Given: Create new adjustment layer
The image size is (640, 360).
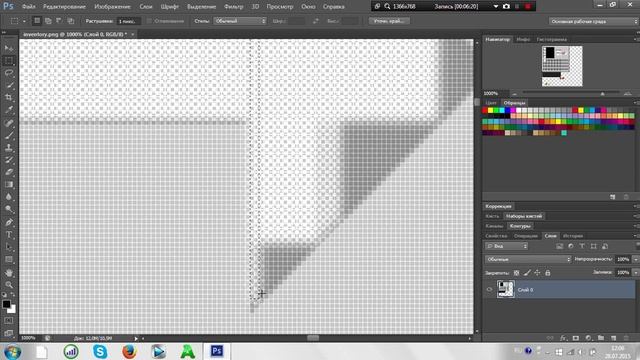Looking at the screenshot, I should click(x=588, y=338).
